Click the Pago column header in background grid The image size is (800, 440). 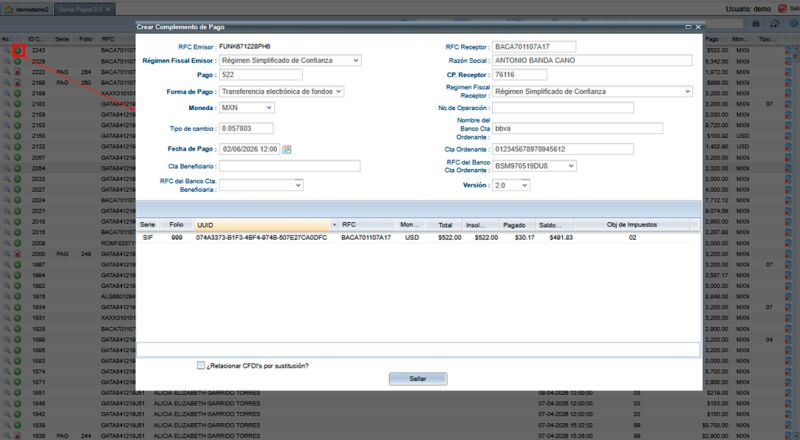711,39
